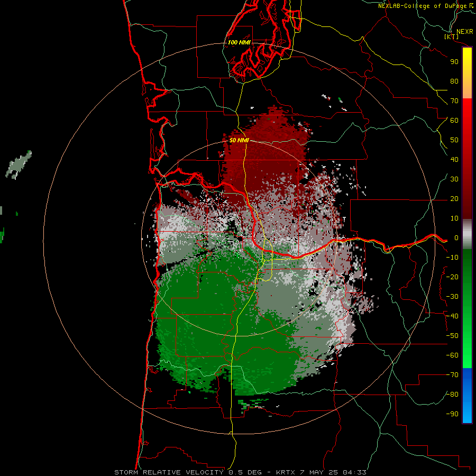Click the 0 label on velocity scale
The width and height of the screenshot is (476, 476).
[456, 238]
